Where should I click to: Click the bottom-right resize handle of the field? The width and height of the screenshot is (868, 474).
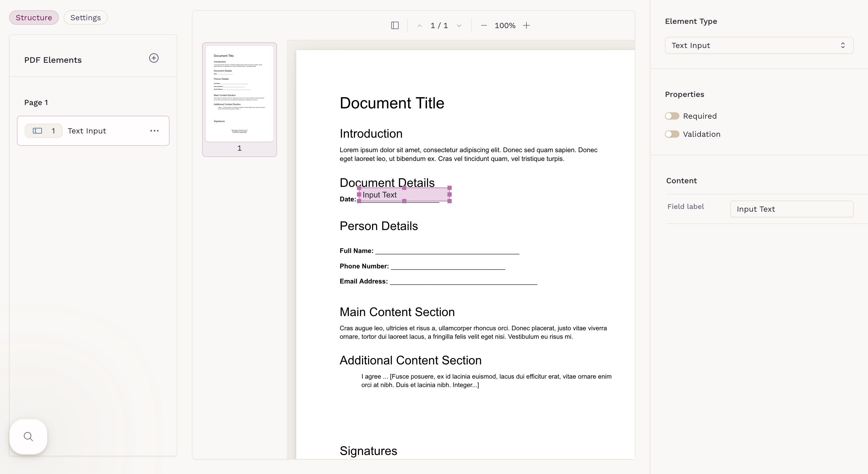point(450,201)
